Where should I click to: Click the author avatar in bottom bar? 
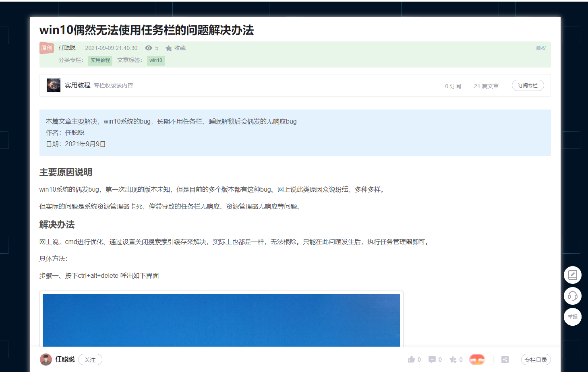click(x=46, y=360)
